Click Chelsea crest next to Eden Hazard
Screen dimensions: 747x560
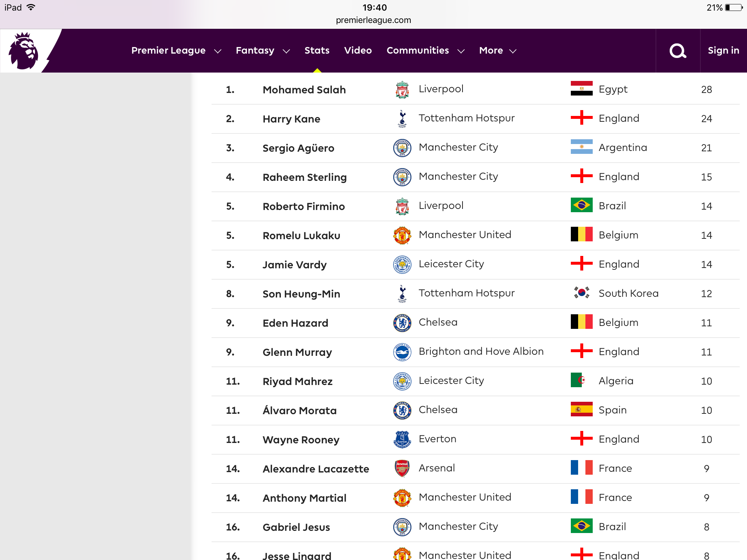pyautogui.click(x=402, y=323)
